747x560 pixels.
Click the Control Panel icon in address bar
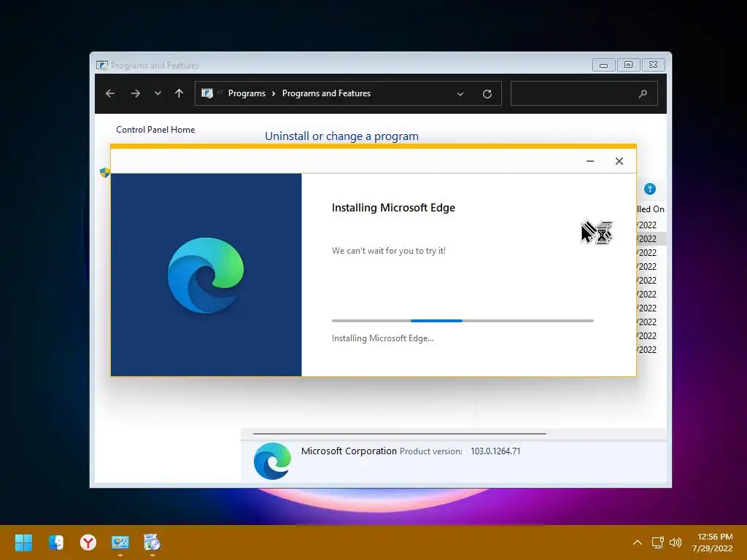tap(206, 93)
